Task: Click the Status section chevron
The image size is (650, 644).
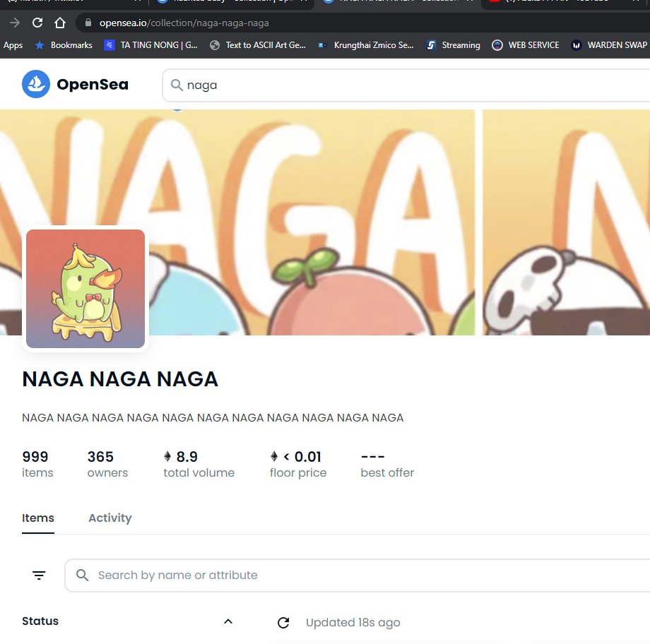Action: click(x=228, y=621)
